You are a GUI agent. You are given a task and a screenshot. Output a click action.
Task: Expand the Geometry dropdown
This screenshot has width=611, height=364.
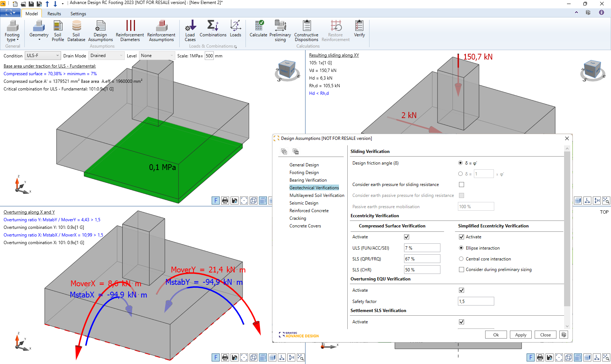[39, 31]
